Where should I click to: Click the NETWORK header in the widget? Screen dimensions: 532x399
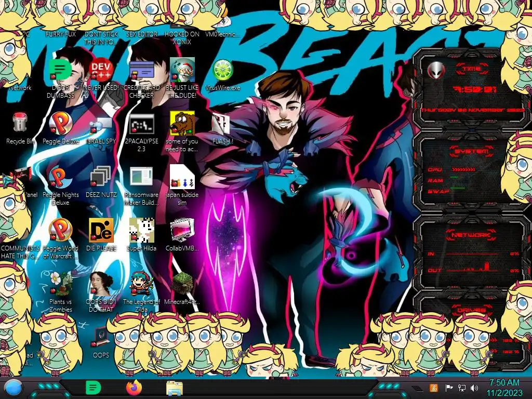471,234
